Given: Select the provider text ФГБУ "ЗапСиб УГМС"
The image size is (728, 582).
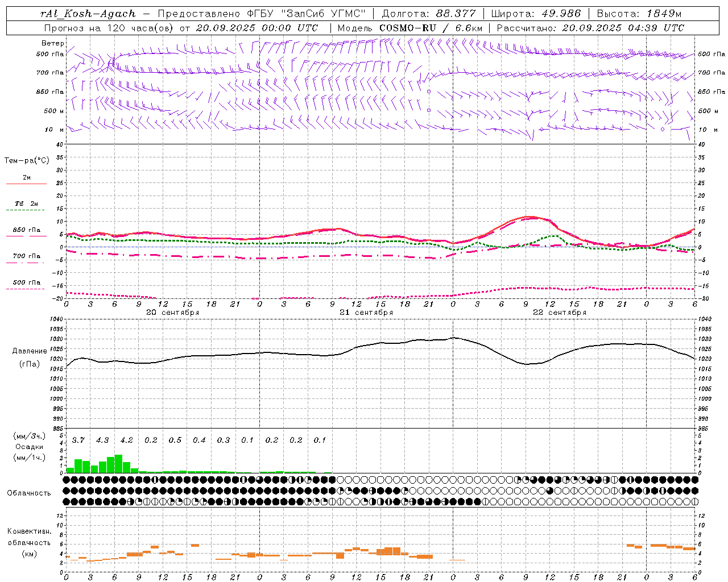Looking at the screenshot, I should click(308, 14).
